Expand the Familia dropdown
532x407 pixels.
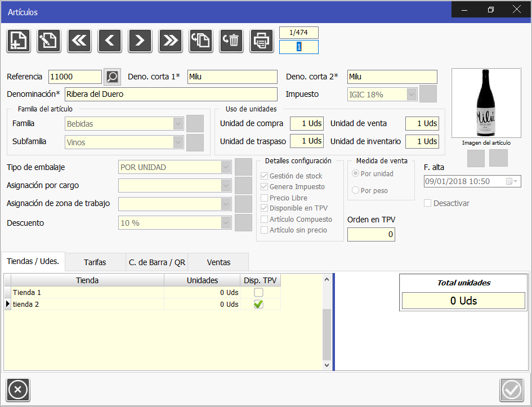178,123
